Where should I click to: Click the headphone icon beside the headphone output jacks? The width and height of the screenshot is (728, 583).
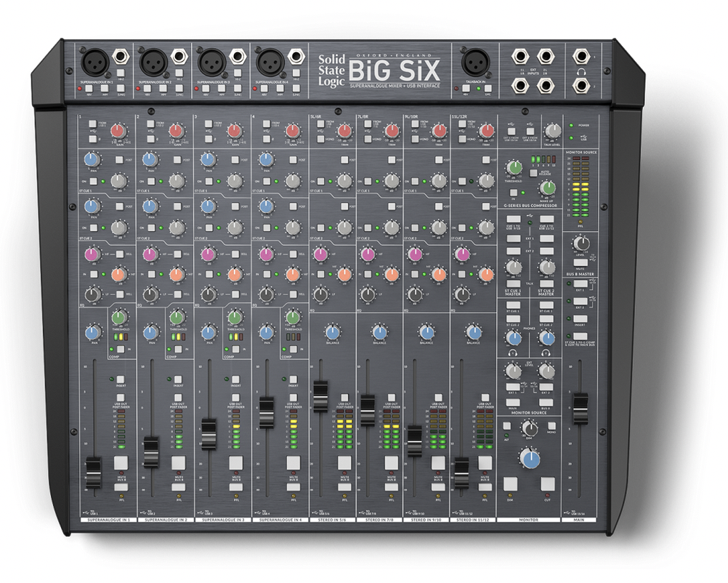click(581, 71)
